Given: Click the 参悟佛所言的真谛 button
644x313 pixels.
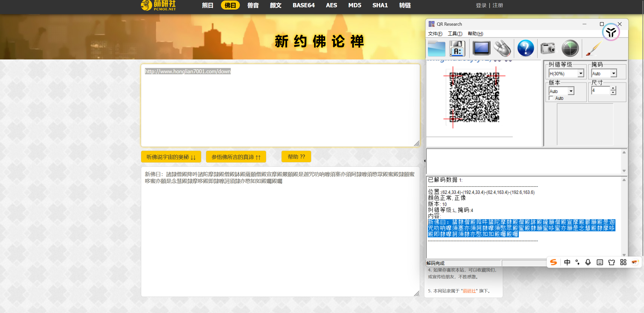Looking at the screenshot, I should pyautogui.click(x=236, y=157).
